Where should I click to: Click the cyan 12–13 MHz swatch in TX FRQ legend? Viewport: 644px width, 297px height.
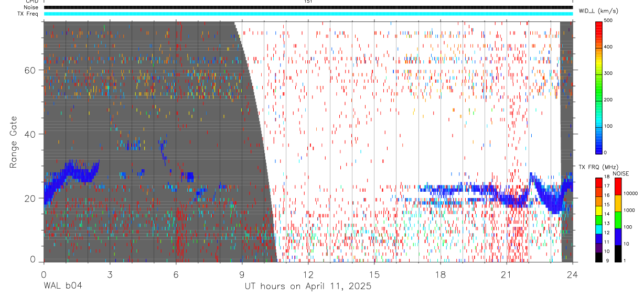pyautogui.click(x=598, y=229)
